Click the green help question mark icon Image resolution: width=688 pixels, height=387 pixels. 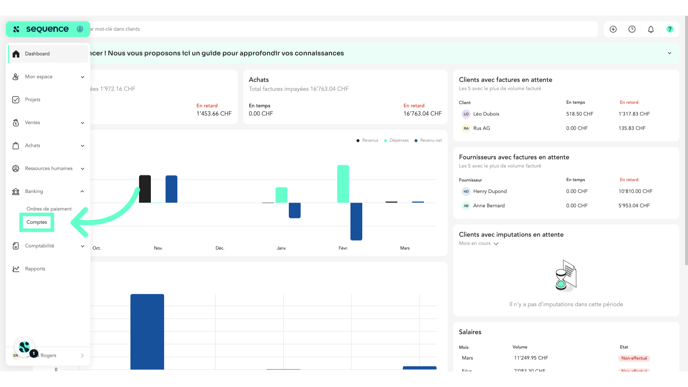[670, 29]
